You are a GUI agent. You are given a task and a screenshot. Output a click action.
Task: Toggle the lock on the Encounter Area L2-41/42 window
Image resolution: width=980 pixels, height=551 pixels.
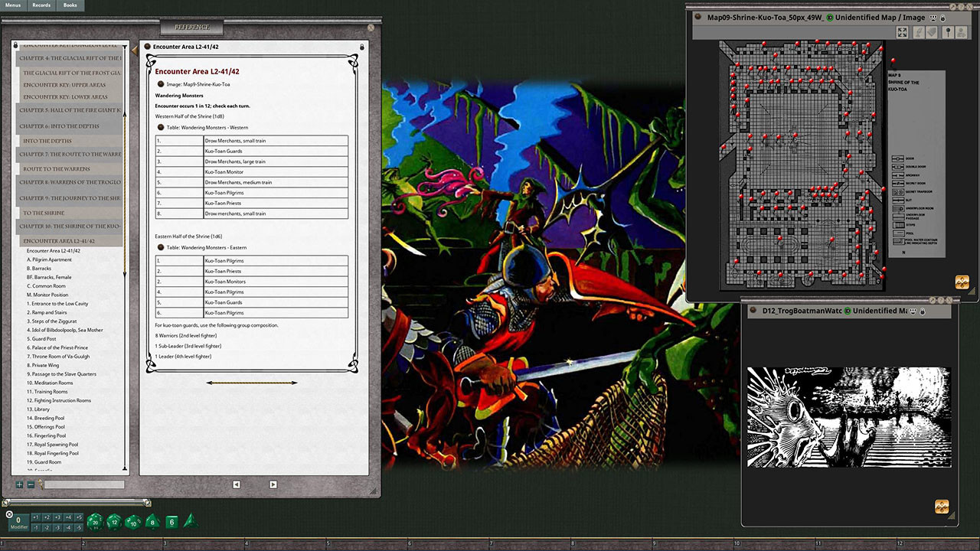pyautogui.click(x=361, y=47)
